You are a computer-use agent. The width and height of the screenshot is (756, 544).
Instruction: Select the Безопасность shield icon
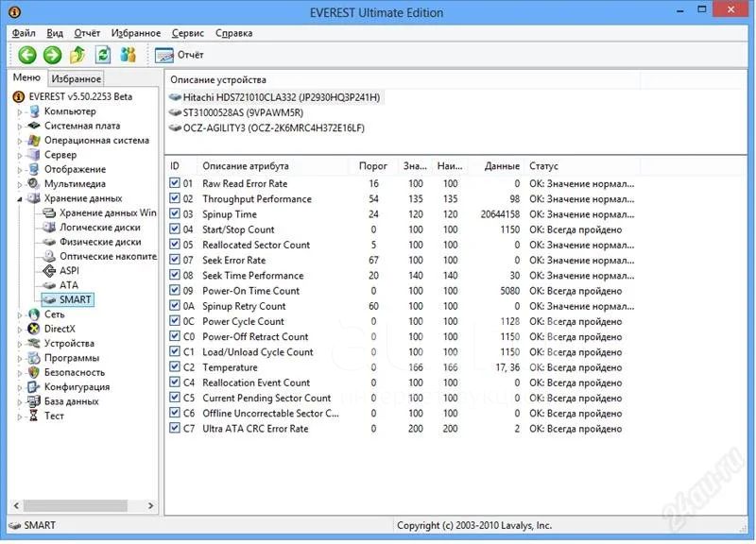tap(34, 372)
